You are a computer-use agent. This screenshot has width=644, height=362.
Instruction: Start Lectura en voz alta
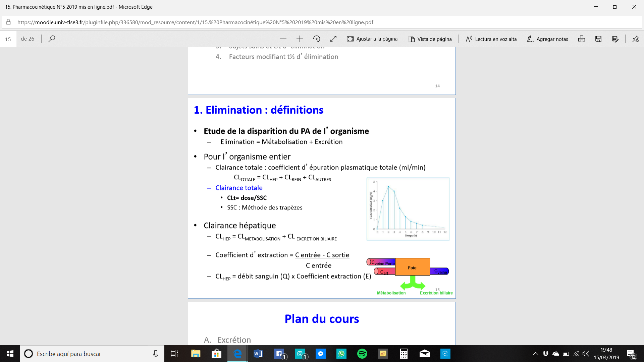coord(491,39)
